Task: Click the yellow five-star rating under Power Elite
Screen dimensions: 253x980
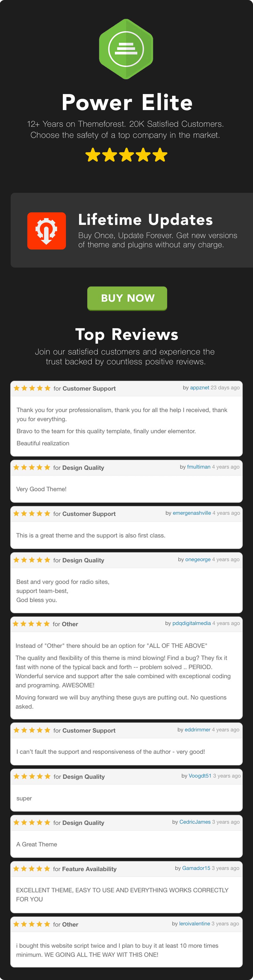Action: coord(126,155)
